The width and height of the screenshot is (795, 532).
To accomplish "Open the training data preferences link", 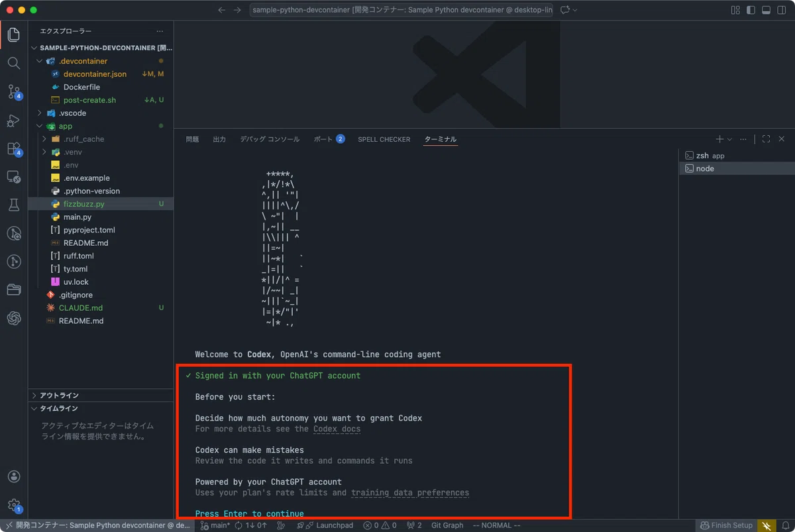I will [410, 492].
